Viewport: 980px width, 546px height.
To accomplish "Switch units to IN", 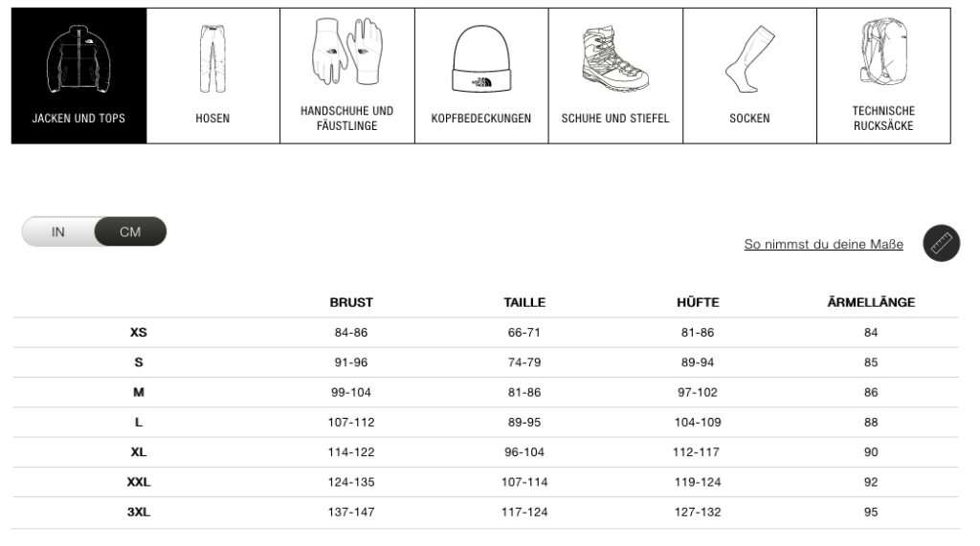I will tap(58, 231).
